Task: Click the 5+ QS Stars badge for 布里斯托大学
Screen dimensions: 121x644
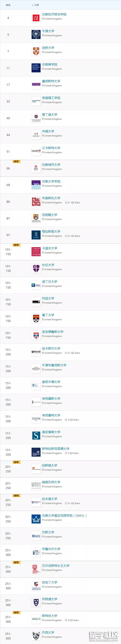Action: (73, 203)
